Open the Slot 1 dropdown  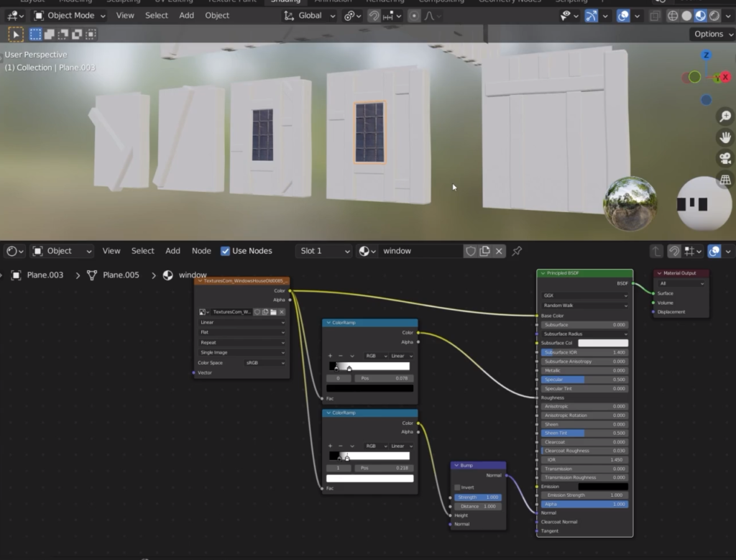(x=324, y=251)
